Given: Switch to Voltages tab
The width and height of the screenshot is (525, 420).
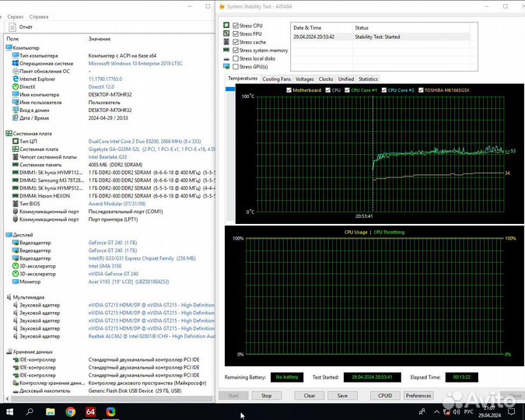Looking at the screenshot, I should coord(305,79).
